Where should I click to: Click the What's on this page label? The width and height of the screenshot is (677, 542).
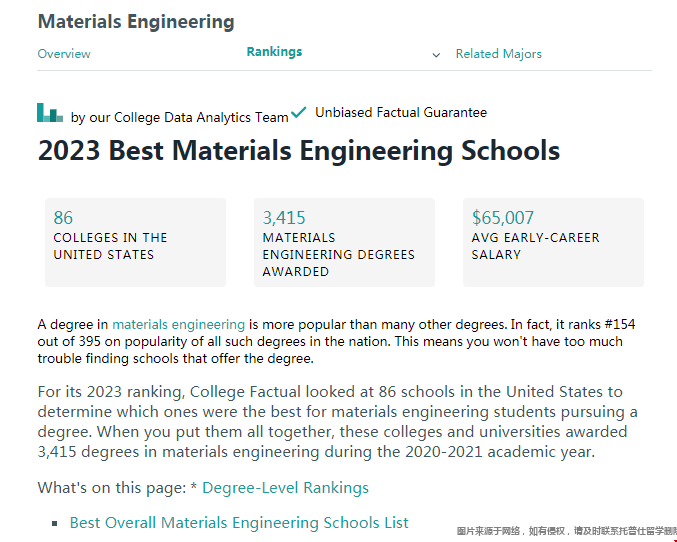pyautogui.click(x=111, y=488)
